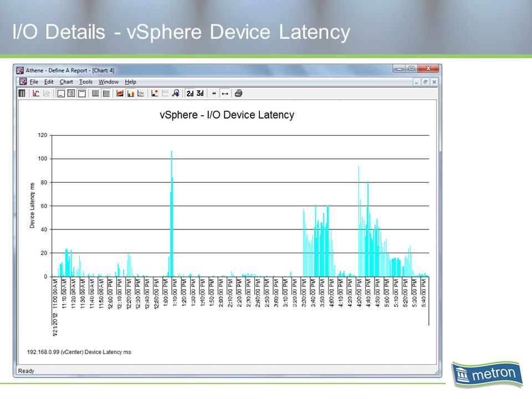Open the Window menu
This screenshot has height=399, width=532.
coord(109,82)
